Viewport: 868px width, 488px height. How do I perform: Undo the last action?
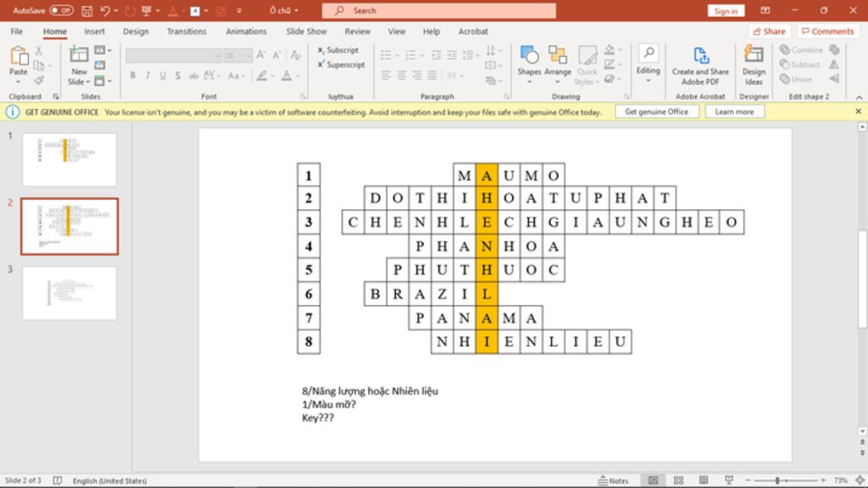coord(104,10)
